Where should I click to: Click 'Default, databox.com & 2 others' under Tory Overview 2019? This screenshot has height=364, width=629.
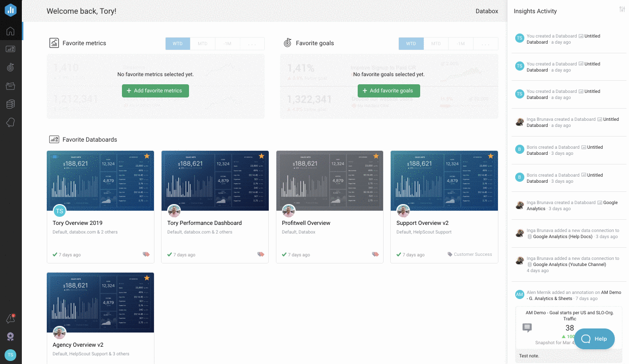(x=85, y=232)
